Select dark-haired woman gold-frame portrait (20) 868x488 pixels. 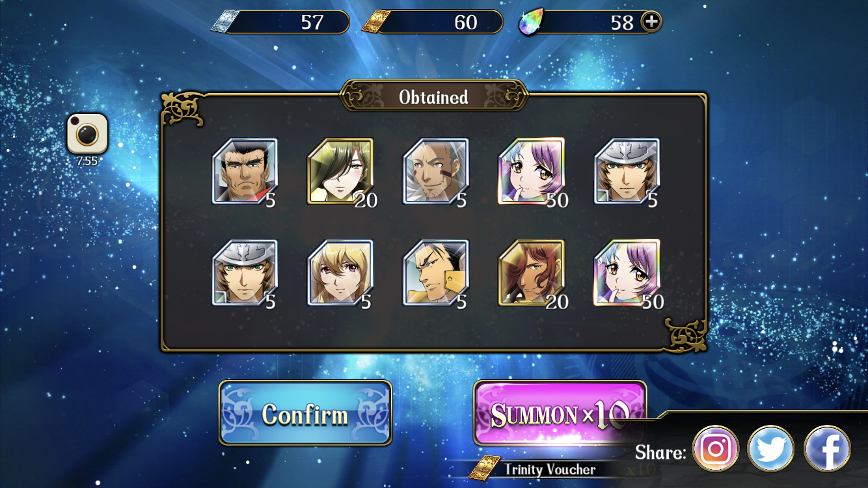pyautogui.click(x=340, y=171)
